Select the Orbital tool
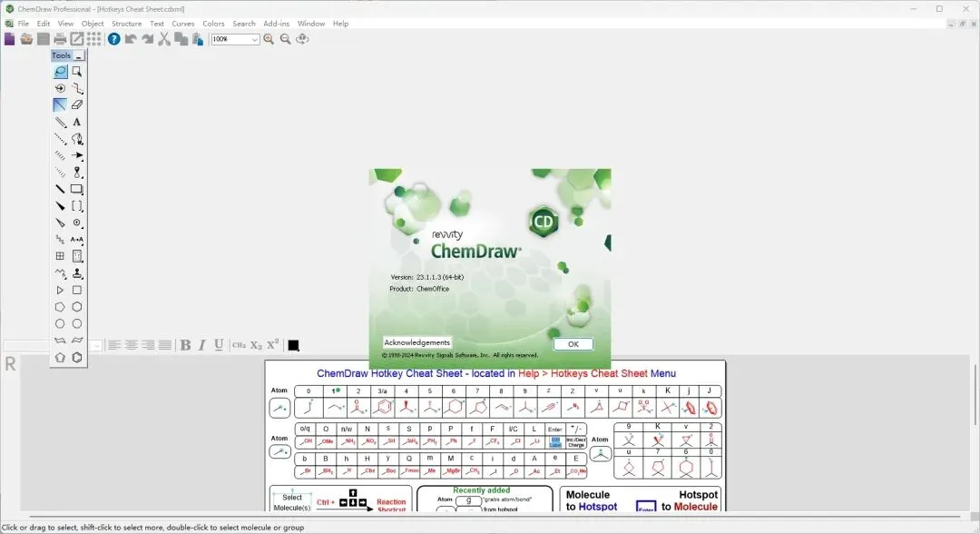 pyautogui.click(x=77, y=172)
